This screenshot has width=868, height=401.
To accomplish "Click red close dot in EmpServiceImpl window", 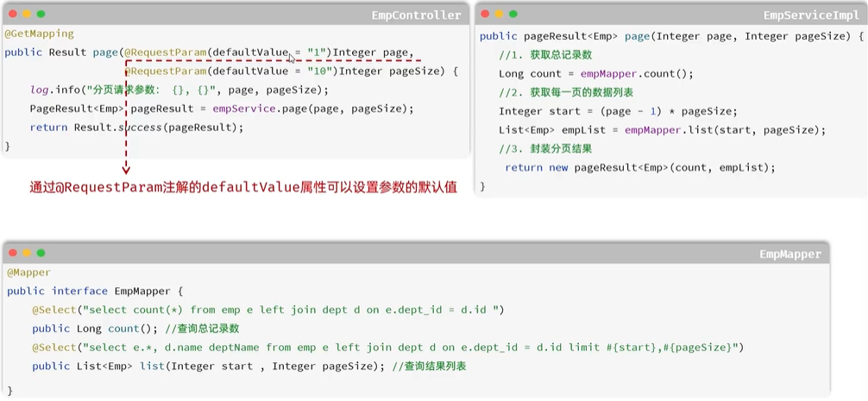I will [485, 14].
